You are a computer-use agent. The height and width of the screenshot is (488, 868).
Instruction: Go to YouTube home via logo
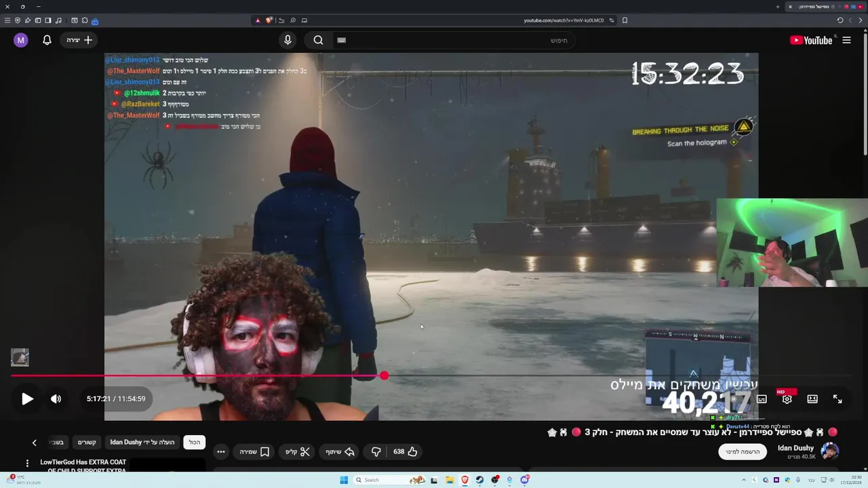[x=811, y=40]
